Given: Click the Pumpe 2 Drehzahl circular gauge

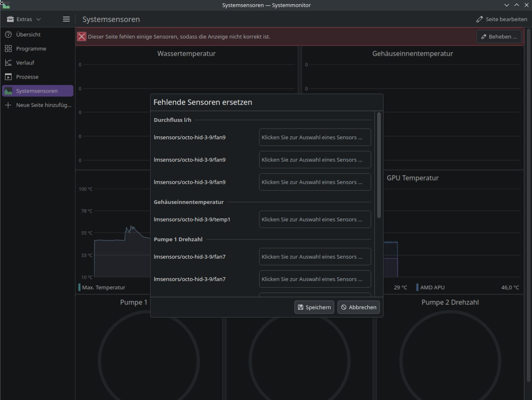Looking at the screenshot, I should pyautogui.click(x=450, y=360).
